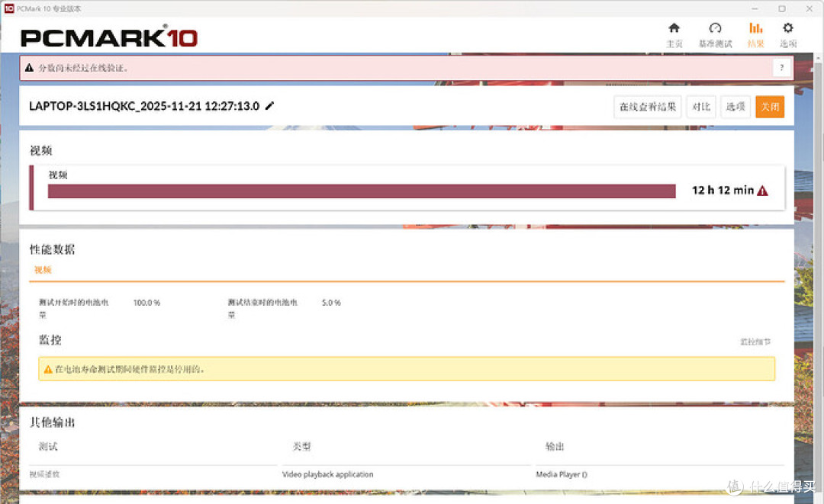
Task: Click the video battery life result bar
Action: (362, 191)
